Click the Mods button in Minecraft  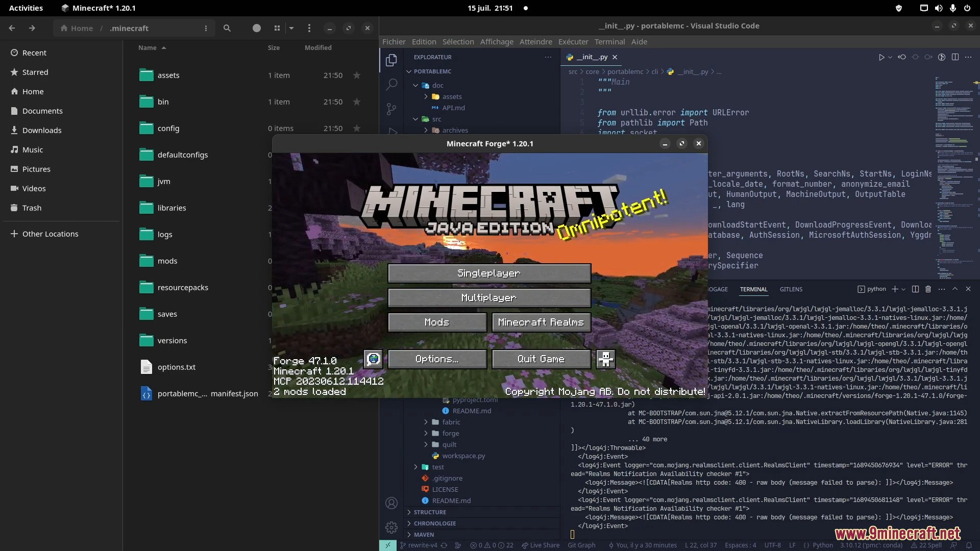point(437,322)
